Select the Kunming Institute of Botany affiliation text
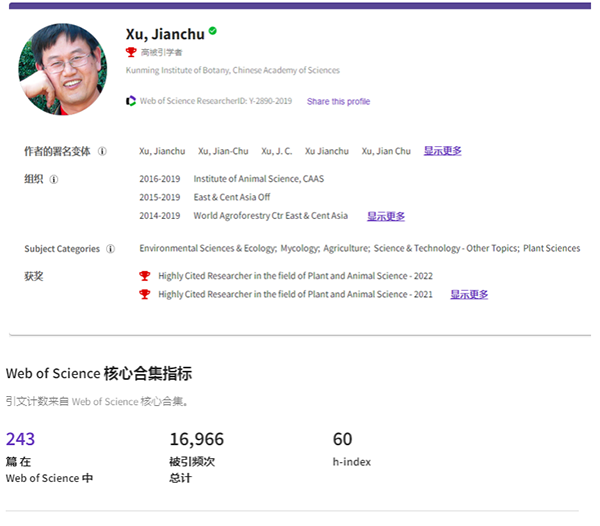600x526 pixels. point(232,71)
